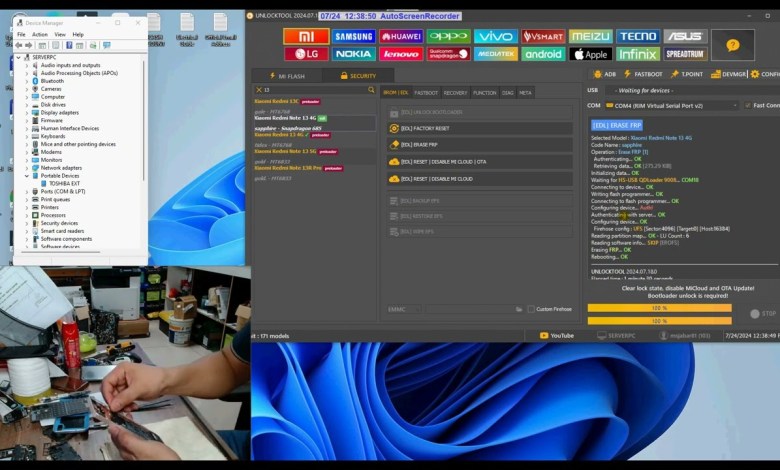
Task: Open the ADB tool
Action: [x=604, y=74]
